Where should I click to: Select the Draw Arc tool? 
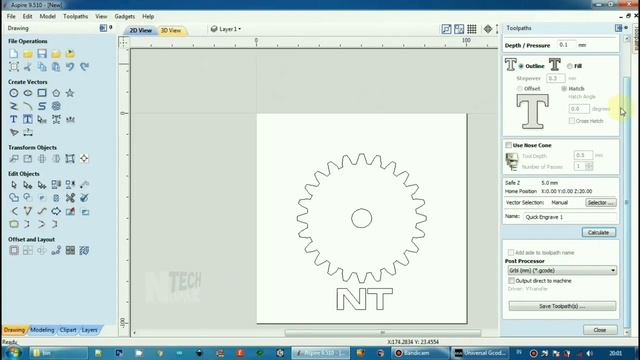[28, 106]
